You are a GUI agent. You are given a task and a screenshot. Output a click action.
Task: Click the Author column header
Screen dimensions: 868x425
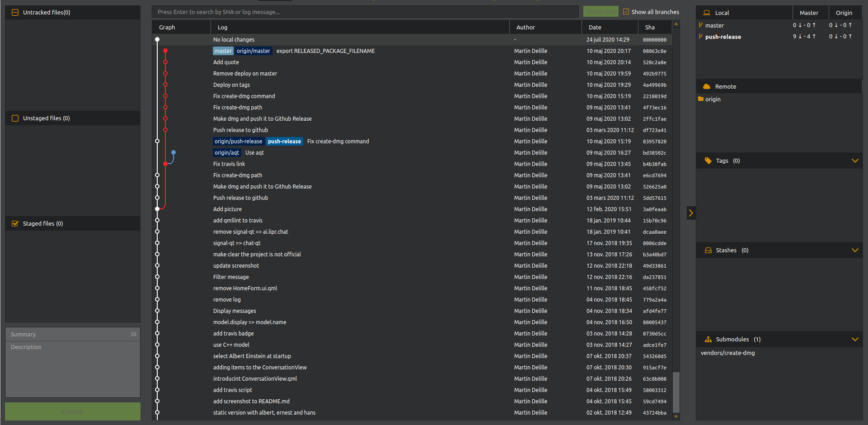525,27
